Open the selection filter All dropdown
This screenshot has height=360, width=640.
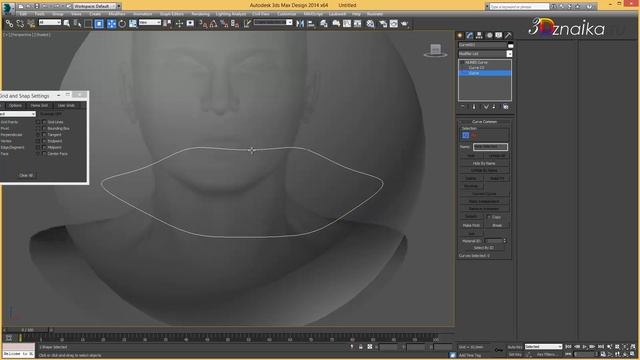coord(50,22)
